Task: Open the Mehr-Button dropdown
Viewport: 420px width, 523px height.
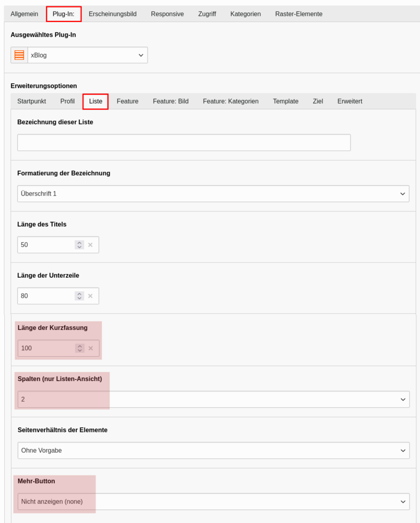Action: coord(213,502)
